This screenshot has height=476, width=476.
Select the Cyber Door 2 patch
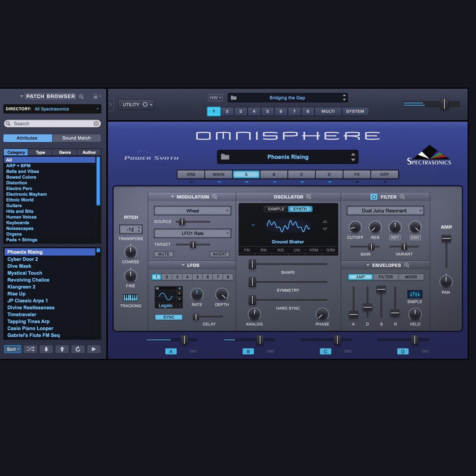(x=50, y=259)
